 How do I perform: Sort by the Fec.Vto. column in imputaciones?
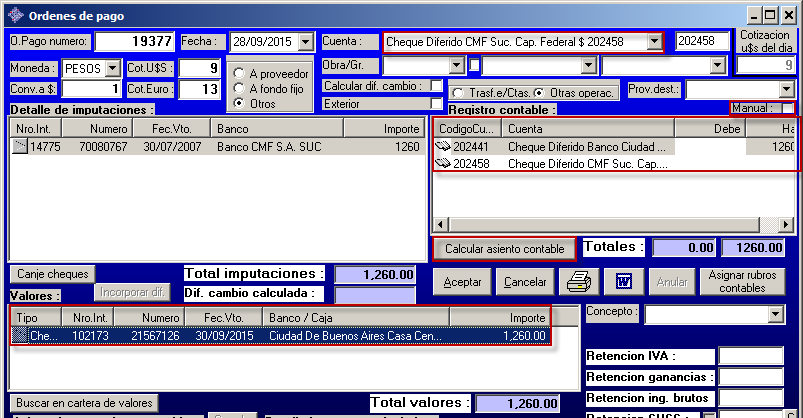point(173,129)
